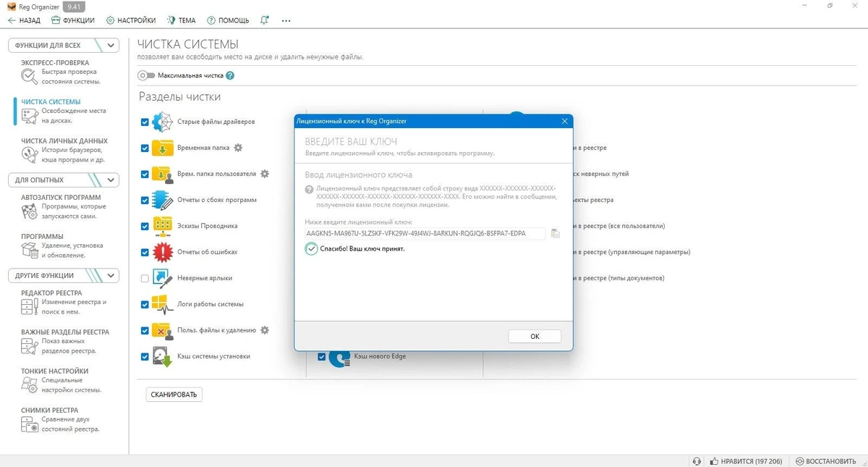Image resolution: width=868 pixels, height=467 pixels.
Task: Click gear icon beside Врем. папка пользователя
Action: [x=265, y=174]
